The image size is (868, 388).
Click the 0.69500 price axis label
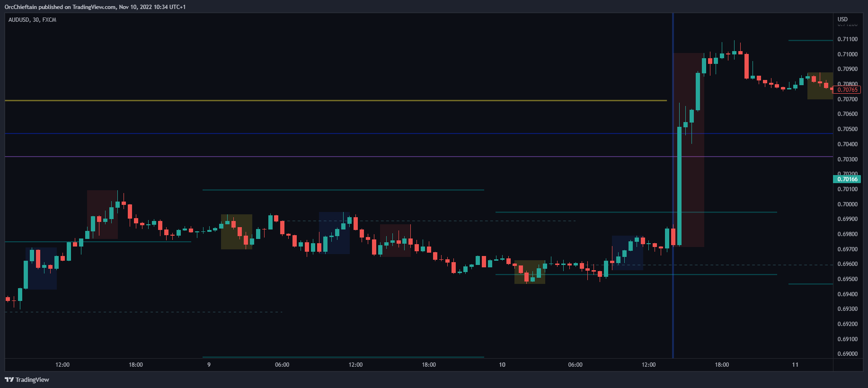click(847, 279)
